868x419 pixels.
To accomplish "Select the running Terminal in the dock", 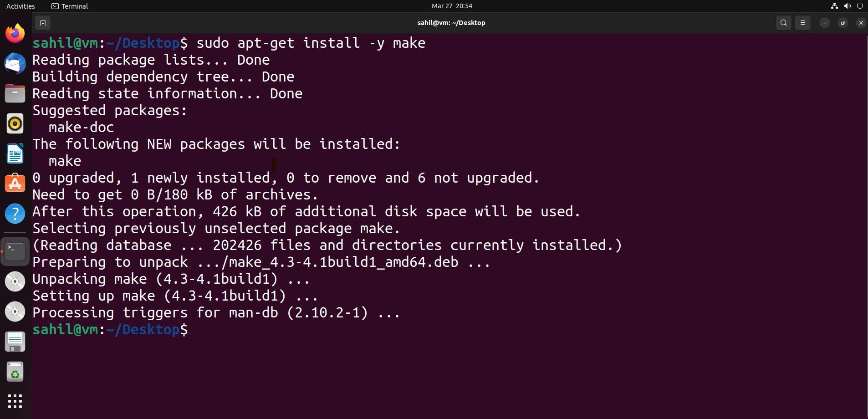I will click(15, 250).
